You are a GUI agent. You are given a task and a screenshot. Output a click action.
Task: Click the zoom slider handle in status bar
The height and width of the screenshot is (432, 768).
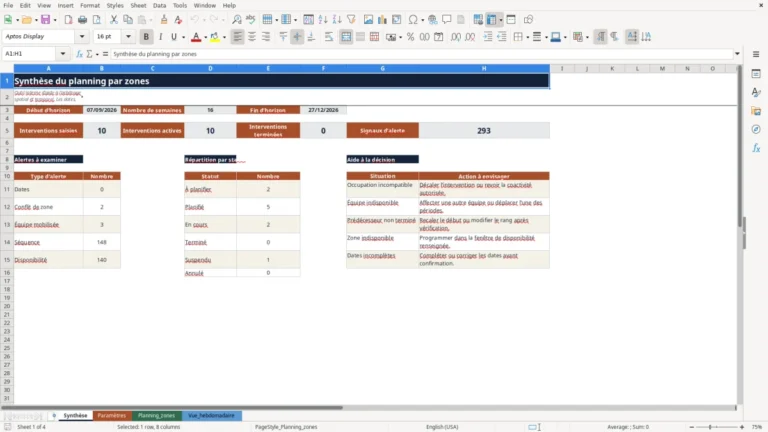710,427
